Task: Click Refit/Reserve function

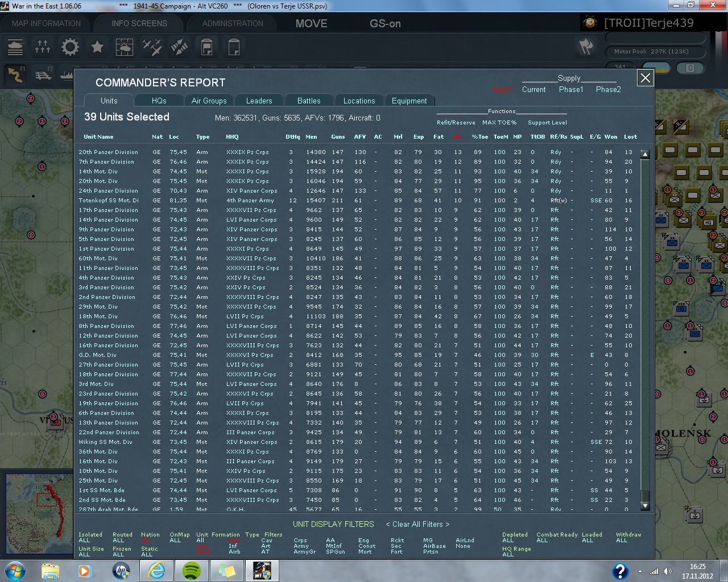Action: (456, 122)
